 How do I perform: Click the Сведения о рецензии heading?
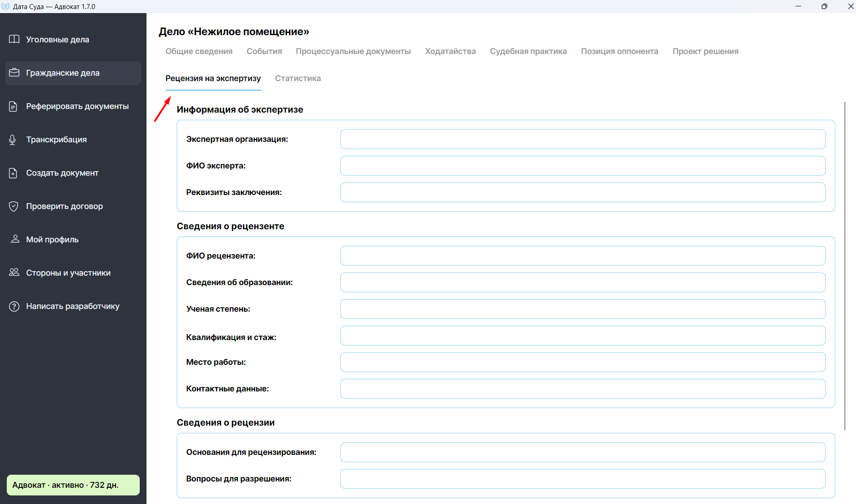coord(225,422)
